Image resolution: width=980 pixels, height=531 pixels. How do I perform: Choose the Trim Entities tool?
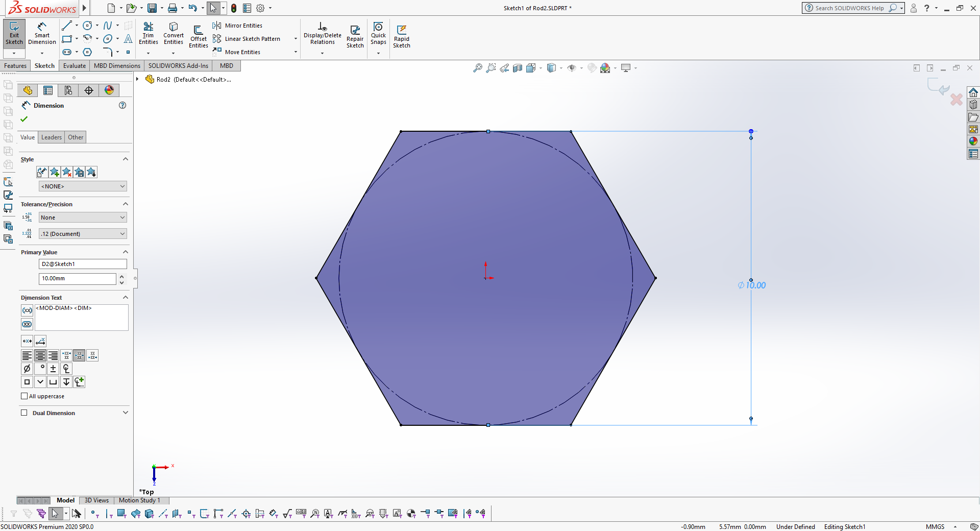coord(148,34)
